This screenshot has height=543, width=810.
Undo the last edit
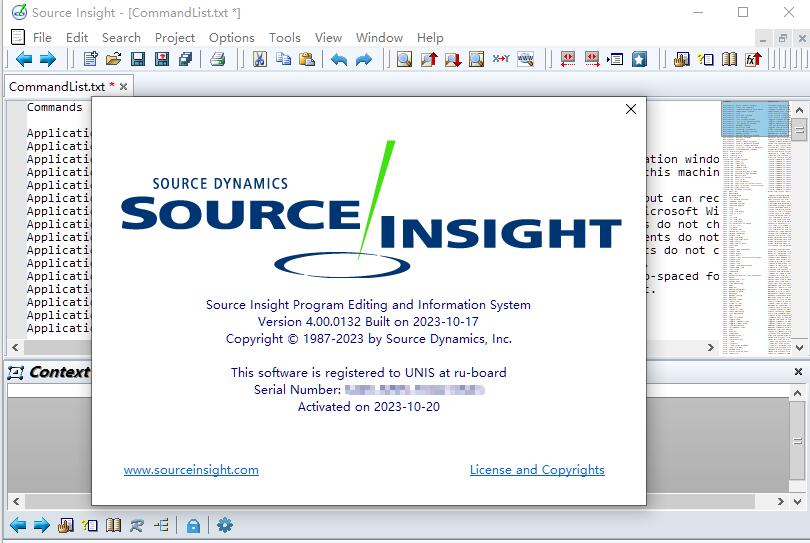point(339,59)
